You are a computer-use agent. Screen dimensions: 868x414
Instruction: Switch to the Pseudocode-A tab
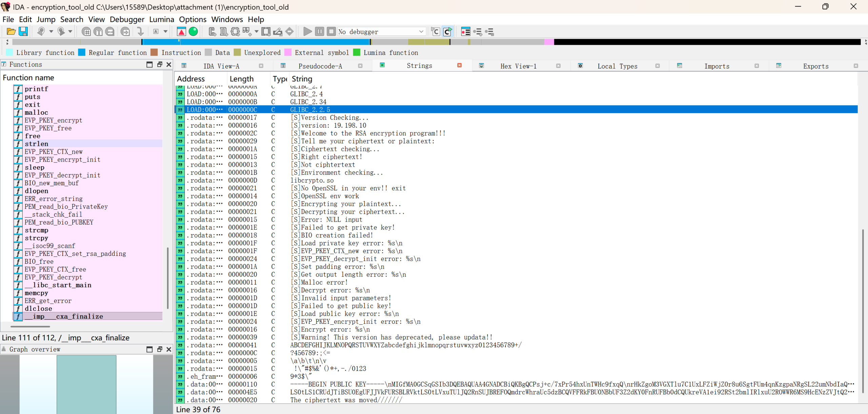320,66
